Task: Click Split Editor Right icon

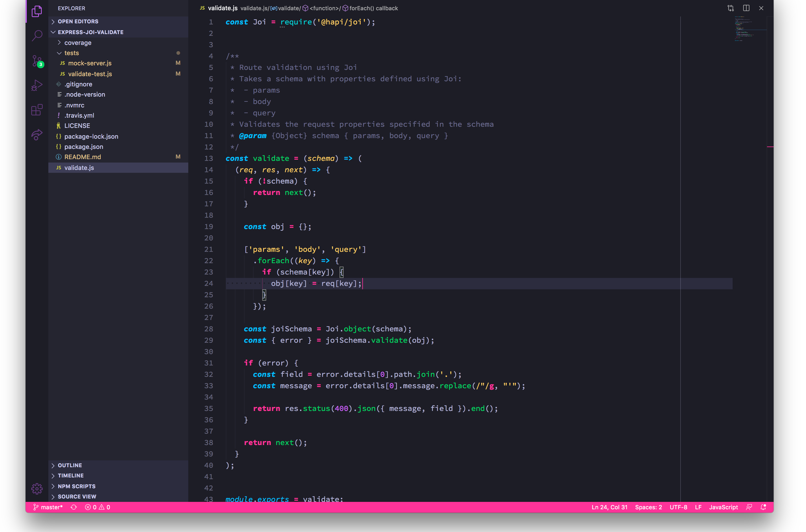Action: 746,8
